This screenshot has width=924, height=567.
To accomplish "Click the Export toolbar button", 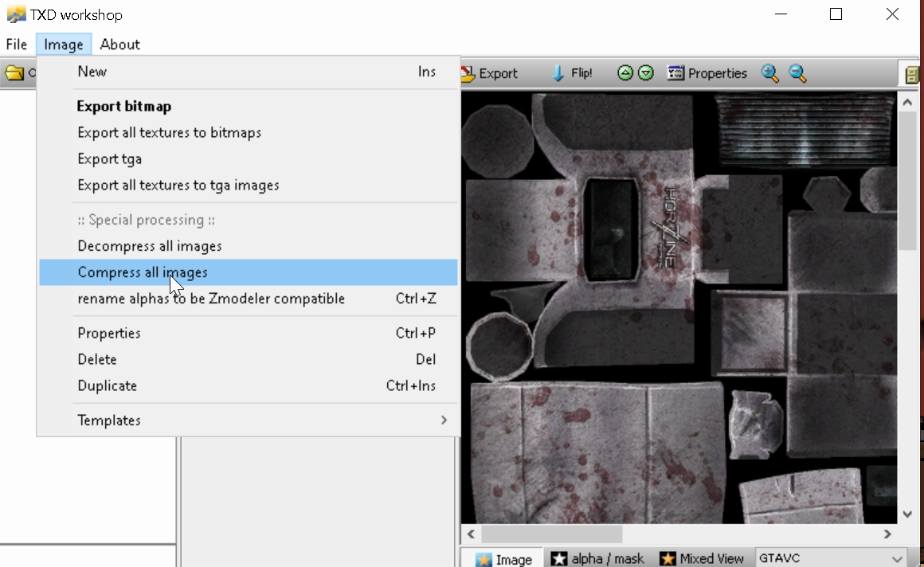I will coord(490,73).
